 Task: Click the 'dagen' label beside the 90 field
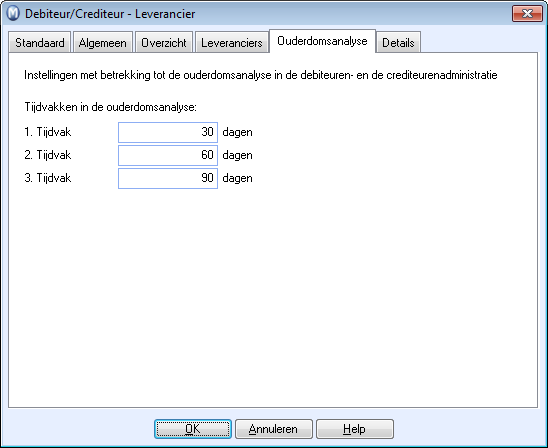(x=237, y=179)
